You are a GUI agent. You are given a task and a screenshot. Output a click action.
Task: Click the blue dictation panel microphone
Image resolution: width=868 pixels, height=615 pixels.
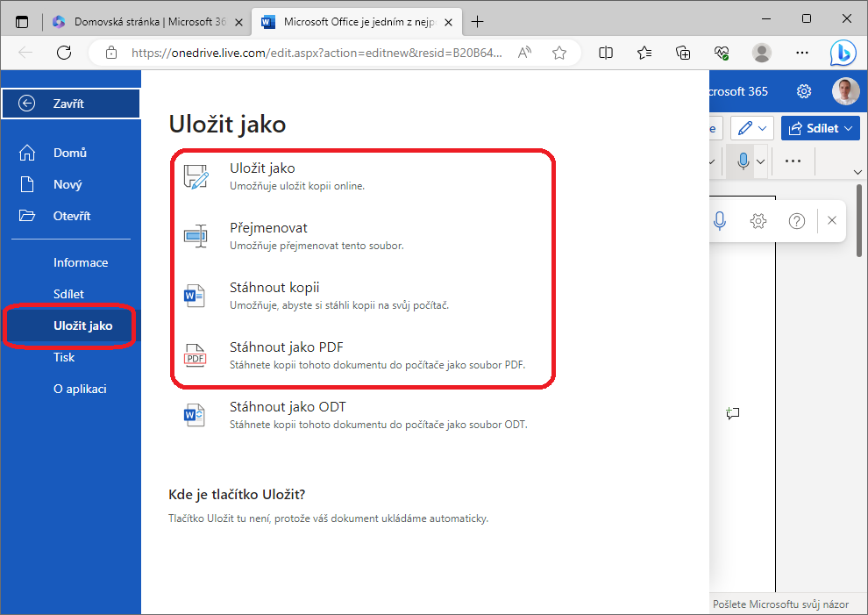[719, 220]
